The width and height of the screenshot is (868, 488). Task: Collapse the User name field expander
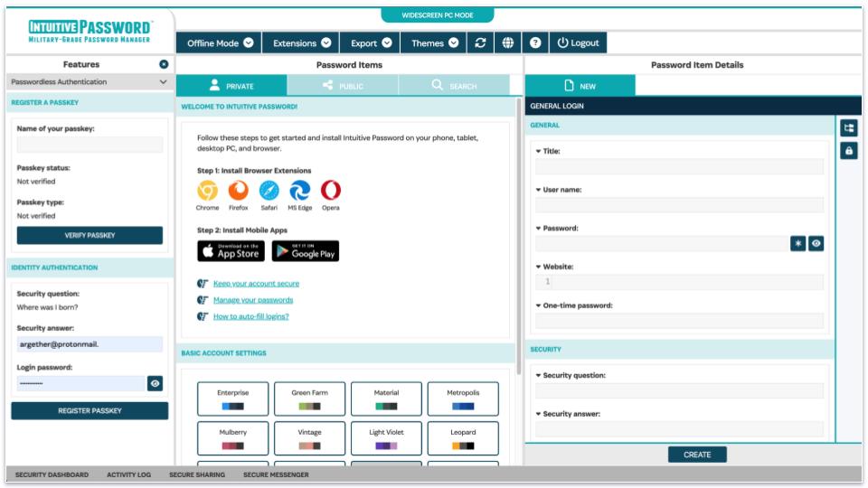538,190
